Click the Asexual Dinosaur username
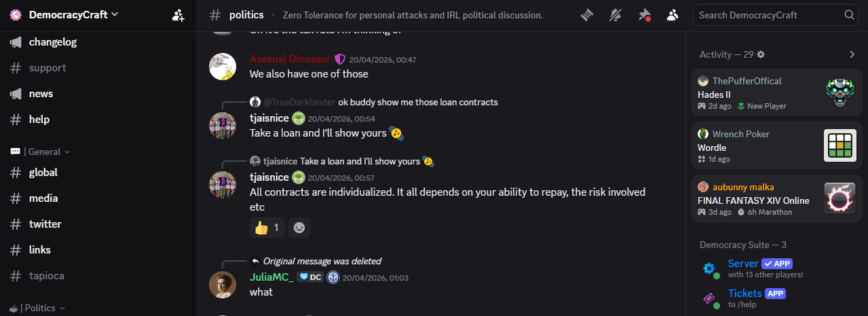 [290, 59]
